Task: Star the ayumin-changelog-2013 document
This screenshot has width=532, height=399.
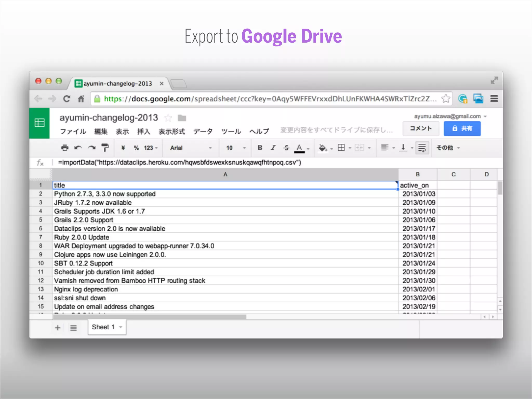Action: (x=168, y=118)
